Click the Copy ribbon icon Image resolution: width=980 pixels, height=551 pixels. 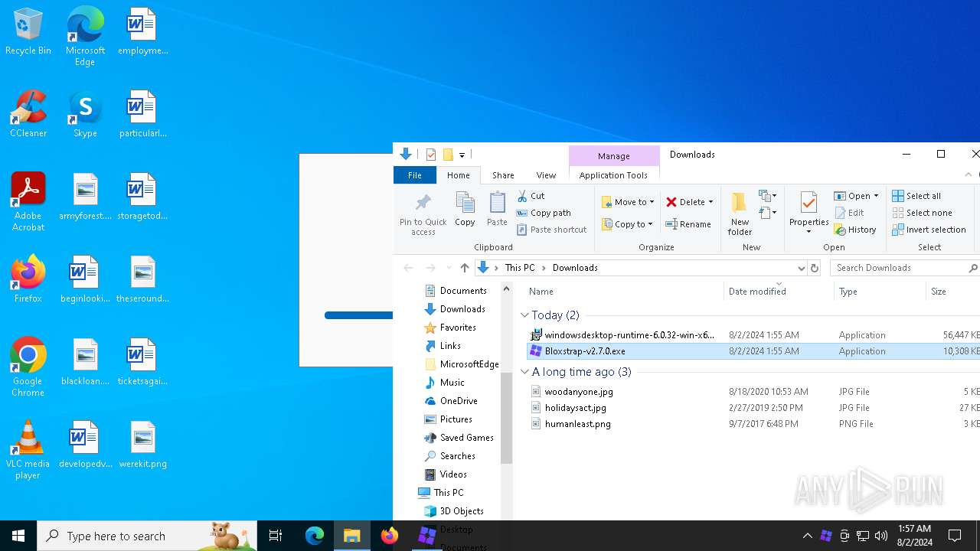(465, 210)
